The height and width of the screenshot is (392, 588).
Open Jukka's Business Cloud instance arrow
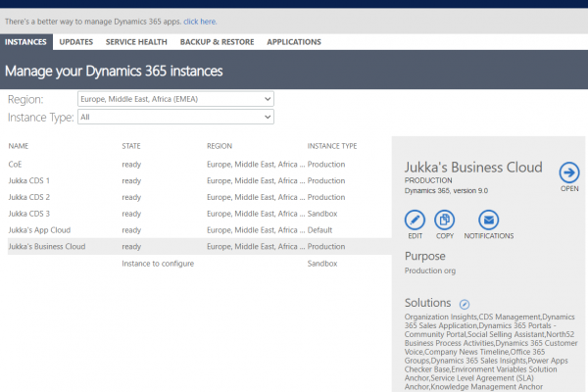568,172
